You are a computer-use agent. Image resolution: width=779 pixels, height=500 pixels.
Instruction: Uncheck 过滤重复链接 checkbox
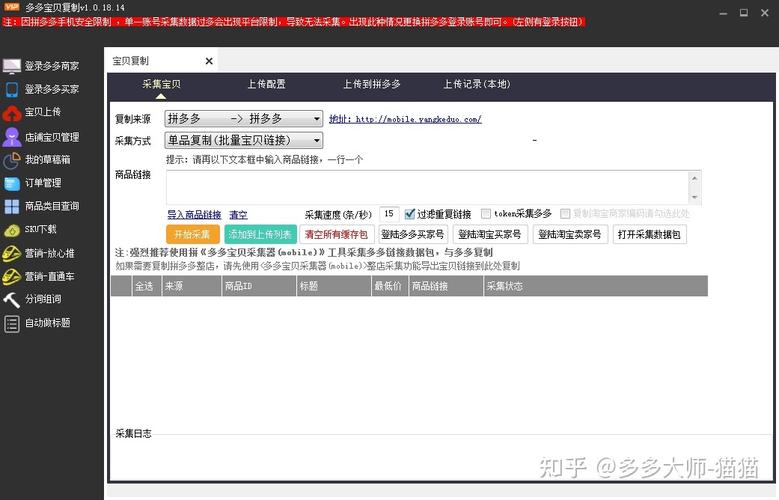(x=409, y=214)
